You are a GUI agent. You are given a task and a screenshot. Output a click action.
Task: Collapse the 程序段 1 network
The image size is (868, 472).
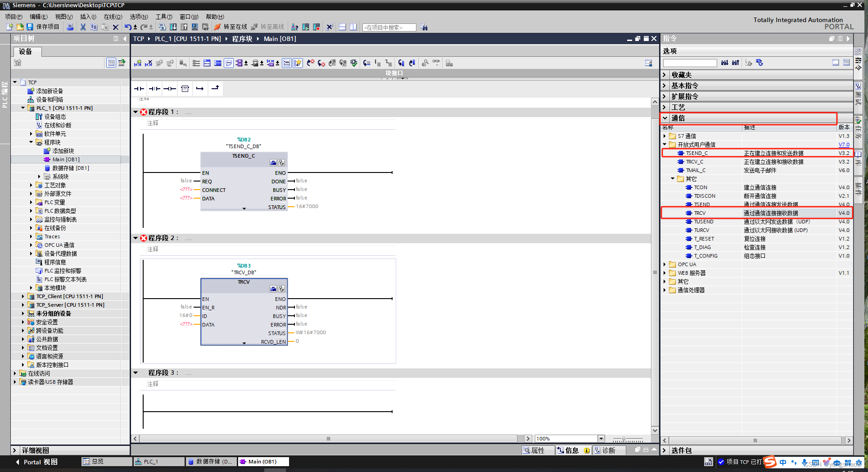(136, 112)
